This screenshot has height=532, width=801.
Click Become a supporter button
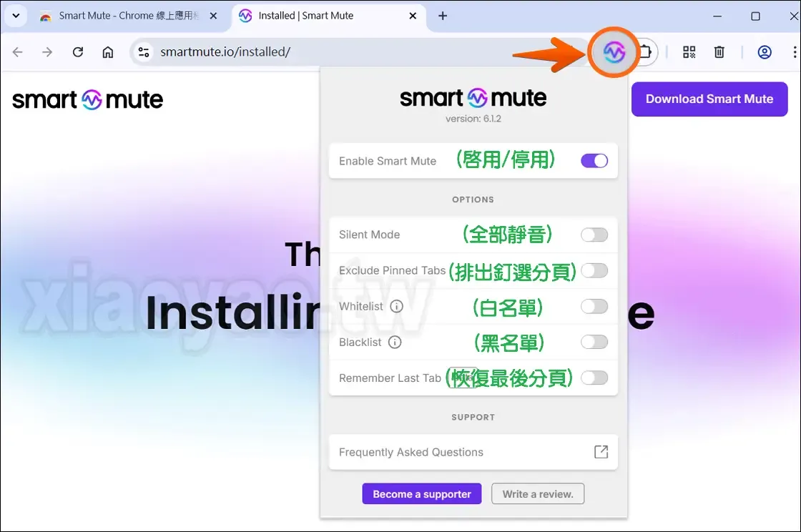click(422, 493)
